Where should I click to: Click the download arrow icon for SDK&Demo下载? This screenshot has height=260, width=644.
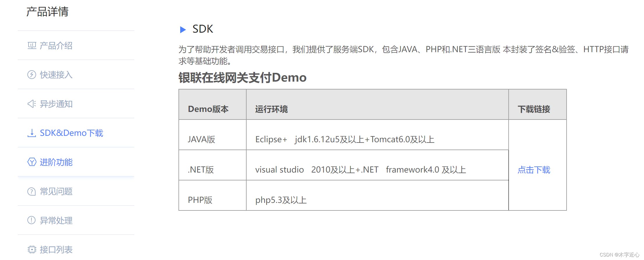coord(32,133)
